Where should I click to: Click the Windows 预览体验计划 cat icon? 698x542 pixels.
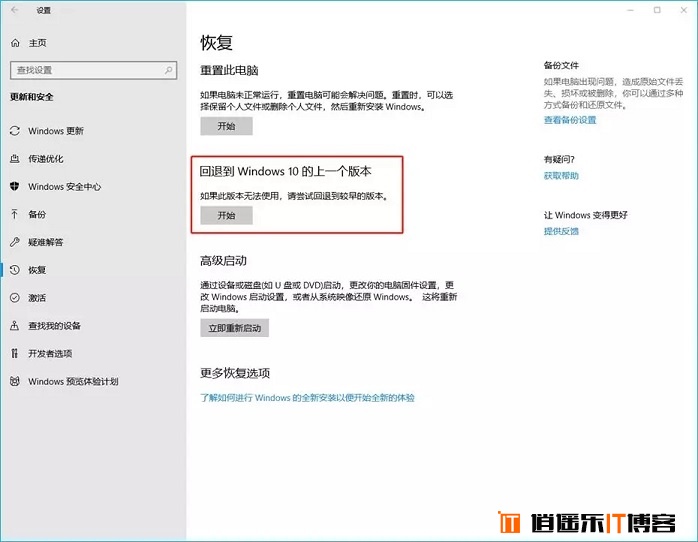click(15, 381)
